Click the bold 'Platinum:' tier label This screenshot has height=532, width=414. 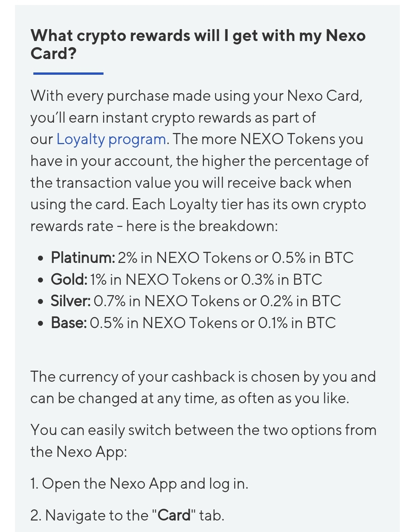coord(83,258)
